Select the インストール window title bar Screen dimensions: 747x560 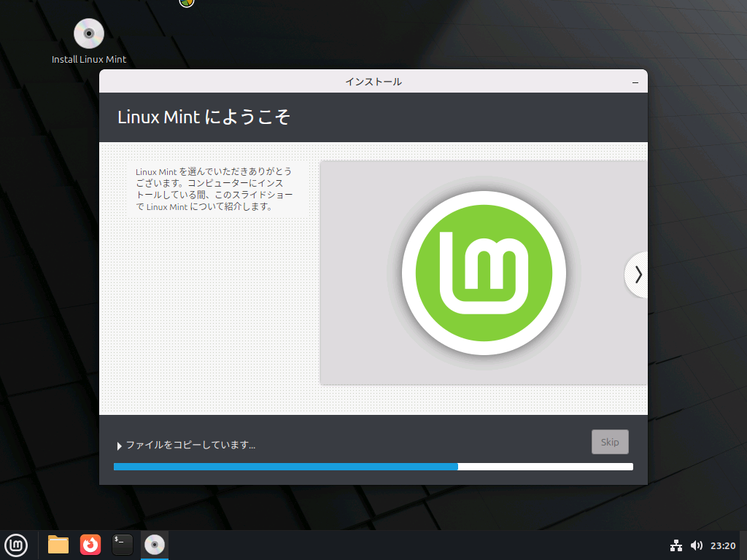coord(373,82)
